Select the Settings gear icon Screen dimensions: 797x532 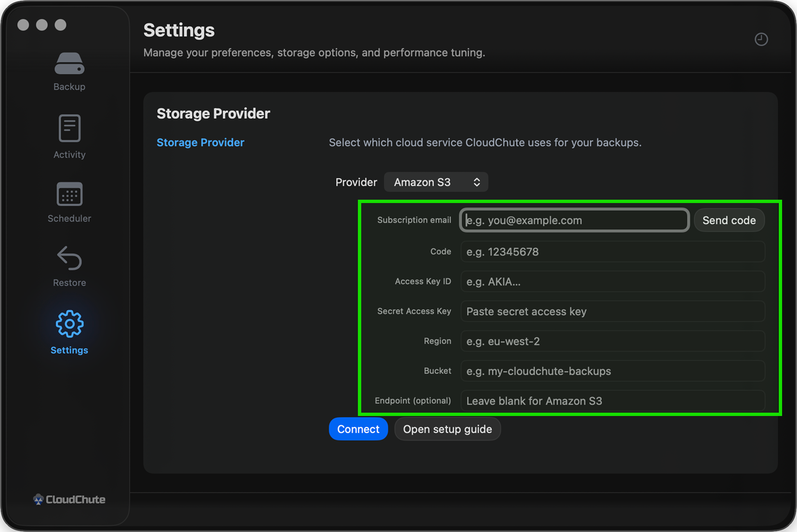click(69, 324)
